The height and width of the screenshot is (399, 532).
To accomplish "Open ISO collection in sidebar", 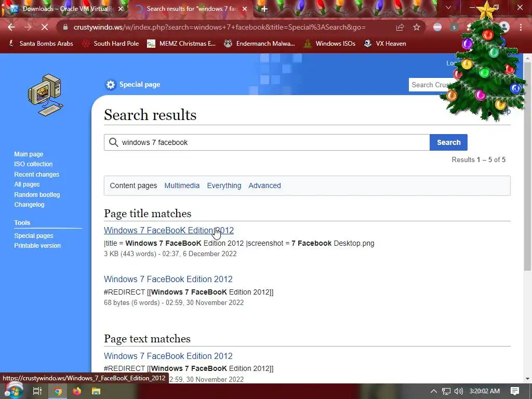I will click(33, 164).
